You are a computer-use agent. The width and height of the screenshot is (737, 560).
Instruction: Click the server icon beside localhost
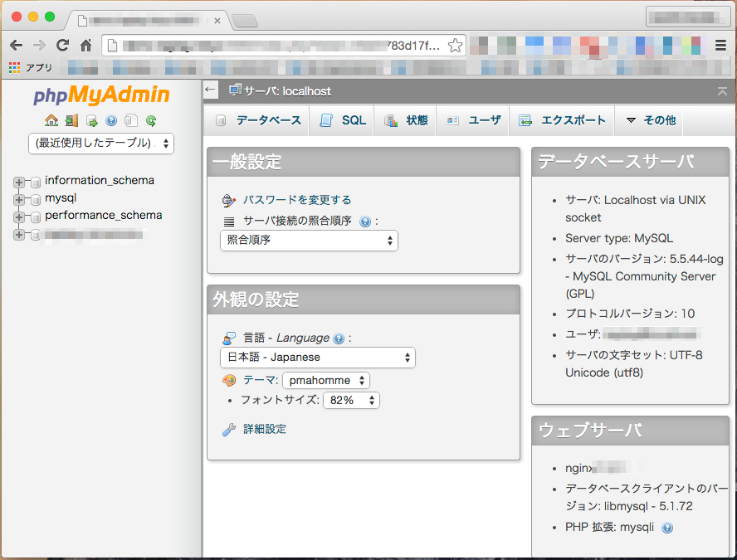[235, 90]
